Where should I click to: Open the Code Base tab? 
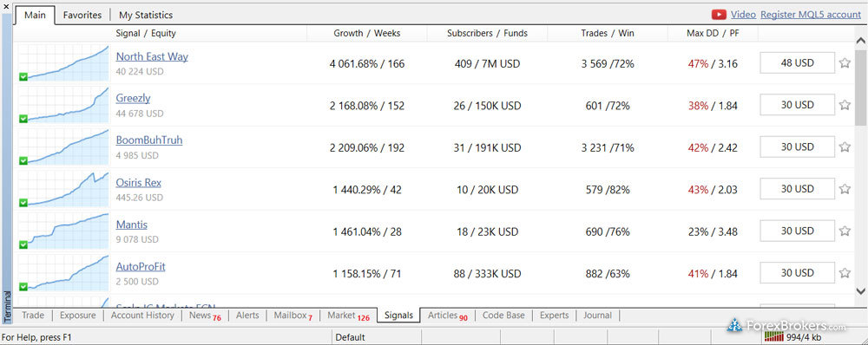pos(503,316)
